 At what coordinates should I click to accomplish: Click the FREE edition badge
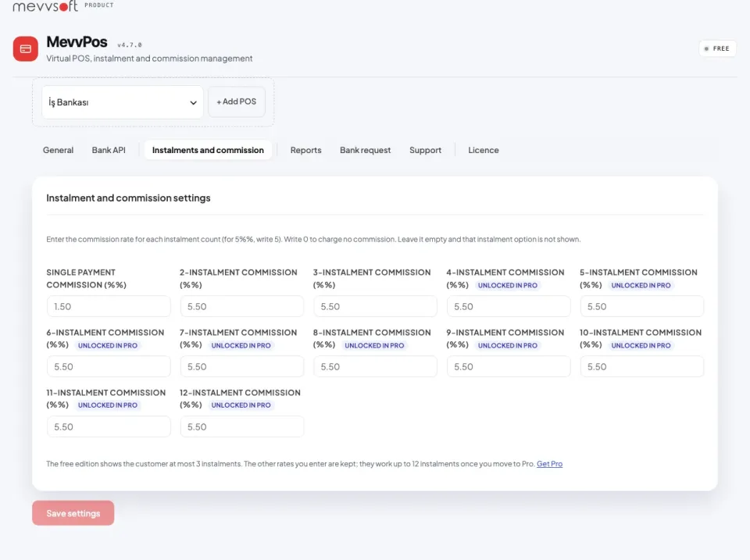click(717, 48)
